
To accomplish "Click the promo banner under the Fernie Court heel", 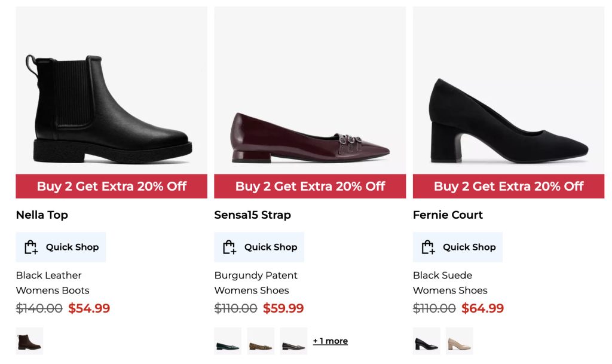I will point(509,186).
